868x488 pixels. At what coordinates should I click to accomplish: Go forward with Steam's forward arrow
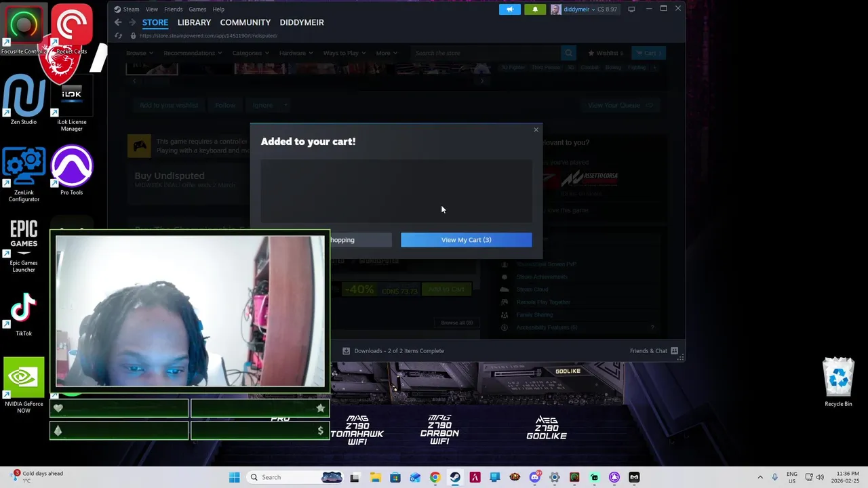131,22
